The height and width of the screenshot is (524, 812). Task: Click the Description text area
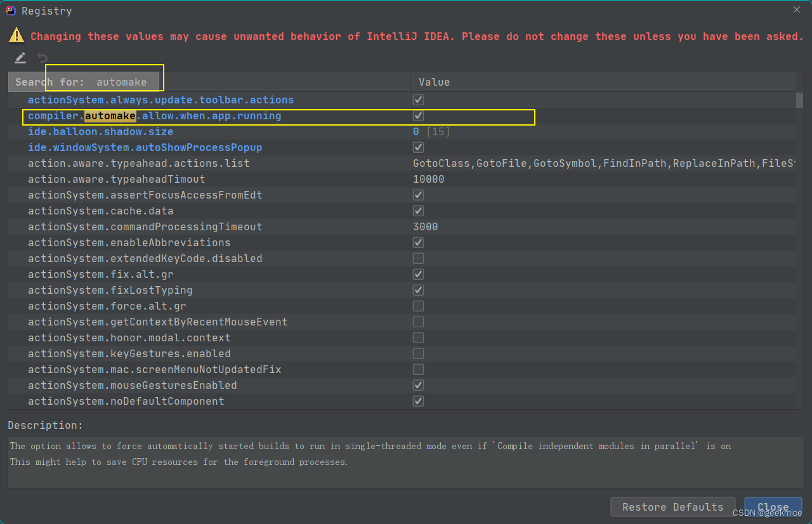(x=405, y=462)
